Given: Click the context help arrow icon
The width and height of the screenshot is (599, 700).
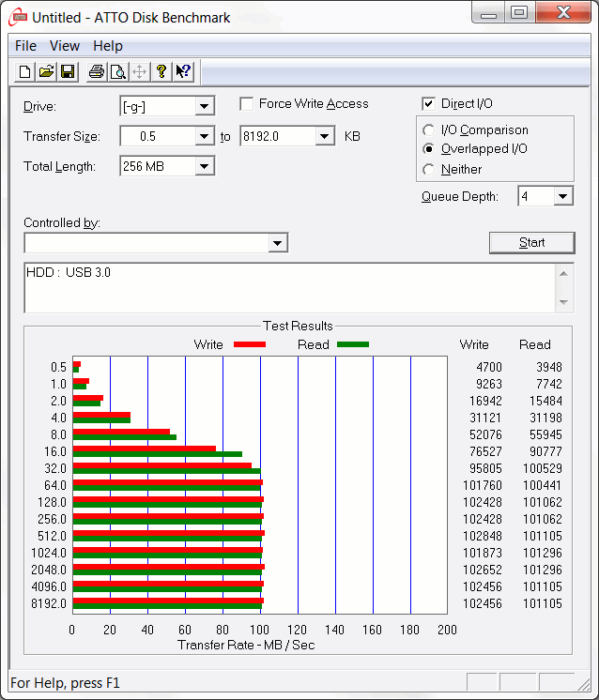Looking at the screenshot, I should click(183, 71).
